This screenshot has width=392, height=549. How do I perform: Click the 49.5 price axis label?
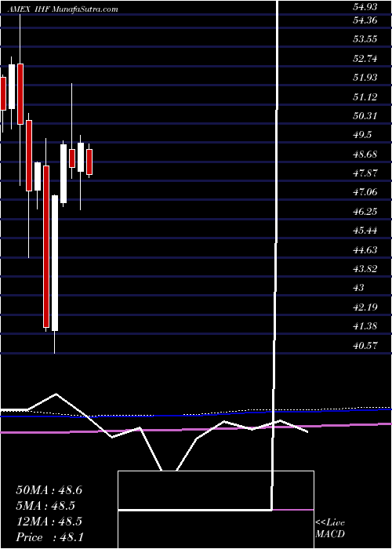(362, 135)
